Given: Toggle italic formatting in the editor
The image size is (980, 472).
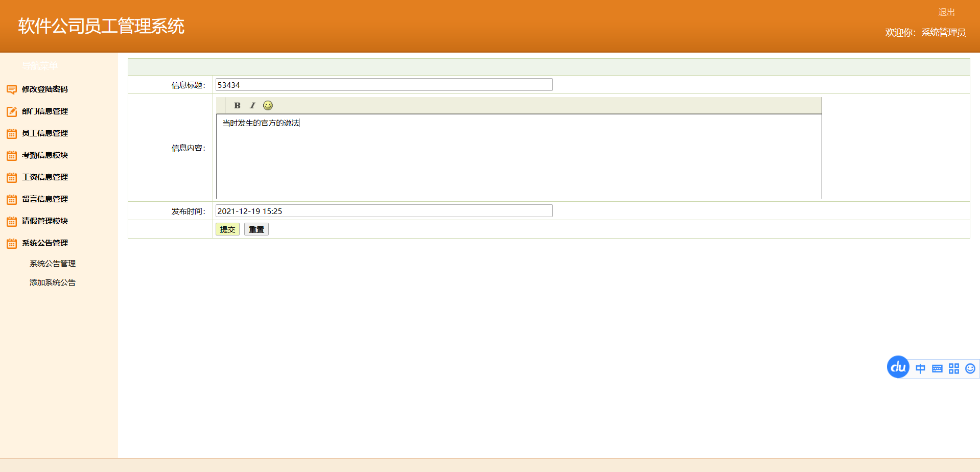Looking at the screenshot, I should [252, 105].
